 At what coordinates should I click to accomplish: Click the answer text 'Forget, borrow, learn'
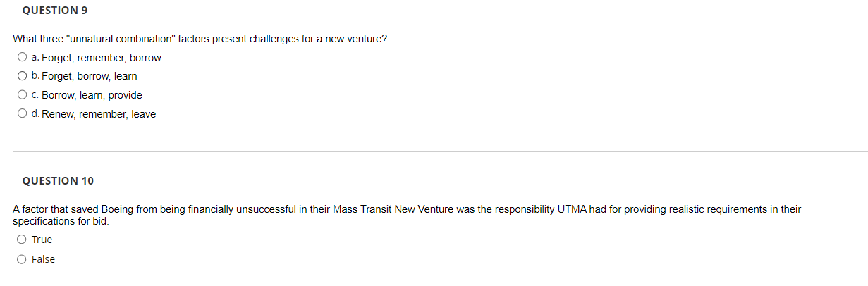pos(90,76)
